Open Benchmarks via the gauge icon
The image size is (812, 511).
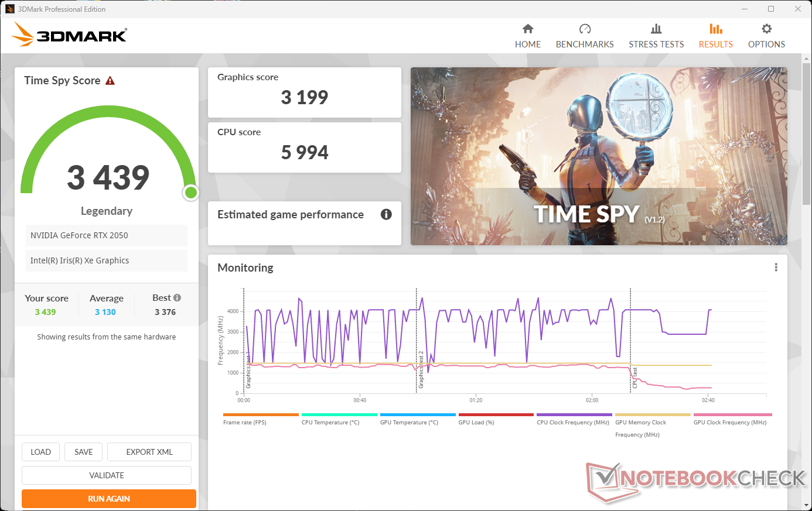pyautogui.click(x=585, y=29)
